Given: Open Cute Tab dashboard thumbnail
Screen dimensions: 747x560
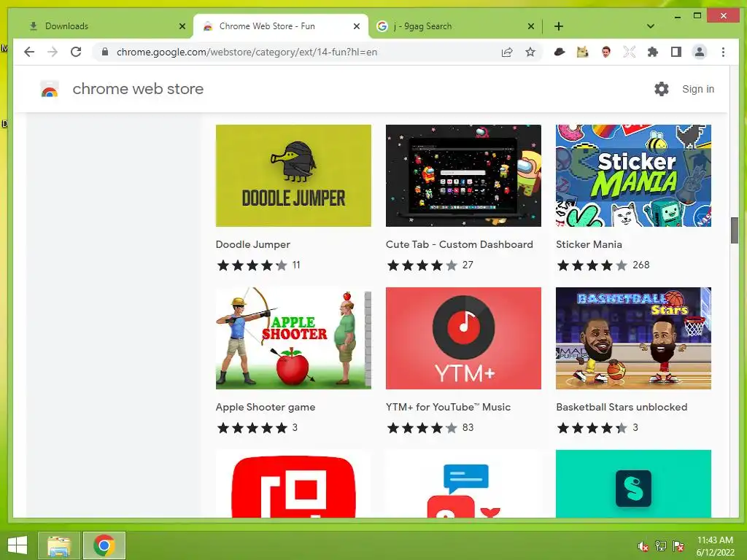Looking at the screenshot, I should [x=463, y=176].
